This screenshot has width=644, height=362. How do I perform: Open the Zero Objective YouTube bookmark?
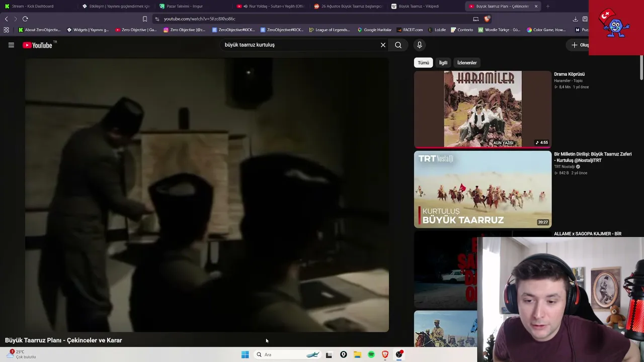pyautogui.click(x=136, y=30)
